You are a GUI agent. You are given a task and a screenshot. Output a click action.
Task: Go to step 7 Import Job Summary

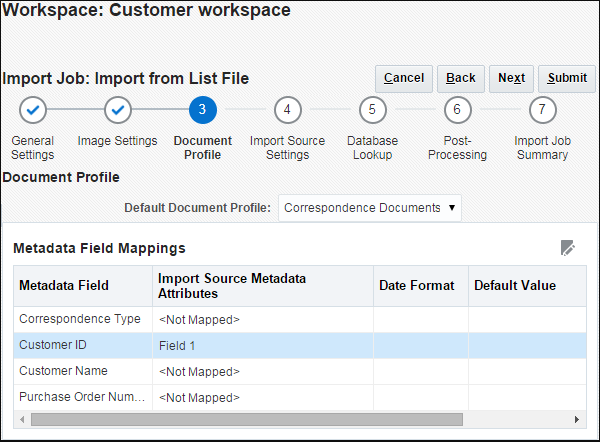542,109
